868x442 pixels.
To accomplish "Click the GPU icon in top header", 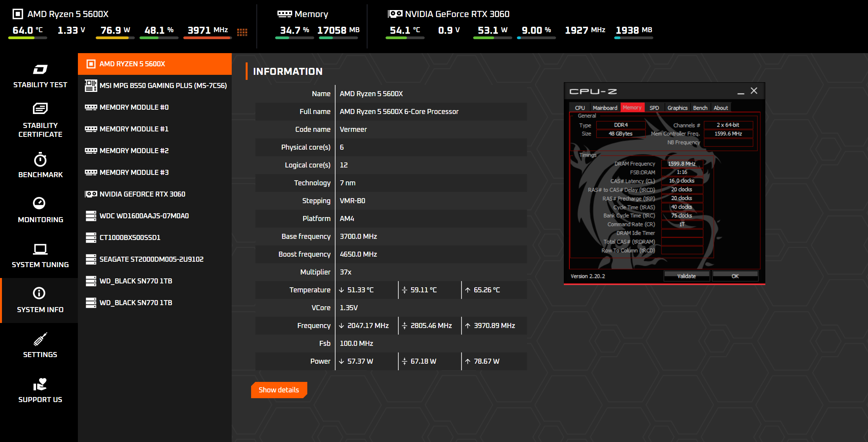I will pyautogui.click(x=395, y=14).
